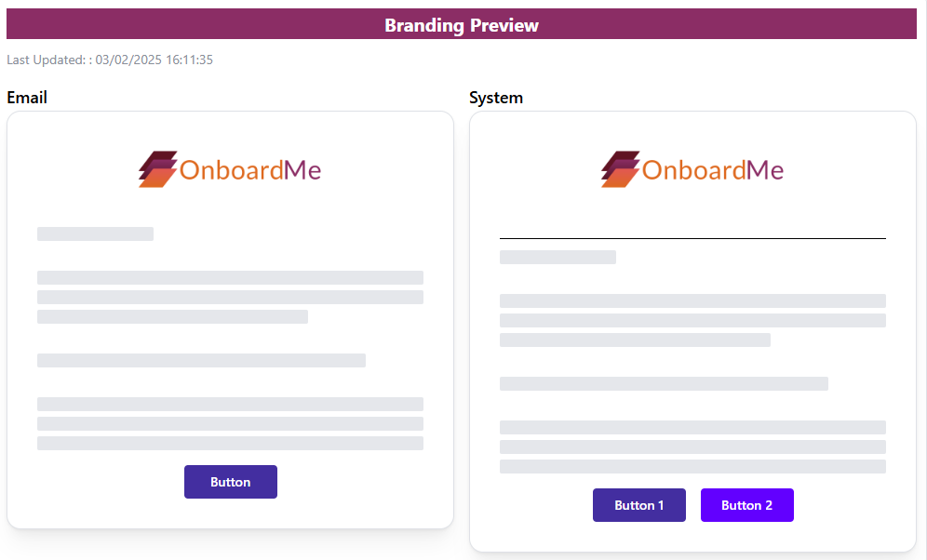The image size is (927, 560).
Task: Select the System section heading
Action: tap(496, 98)
